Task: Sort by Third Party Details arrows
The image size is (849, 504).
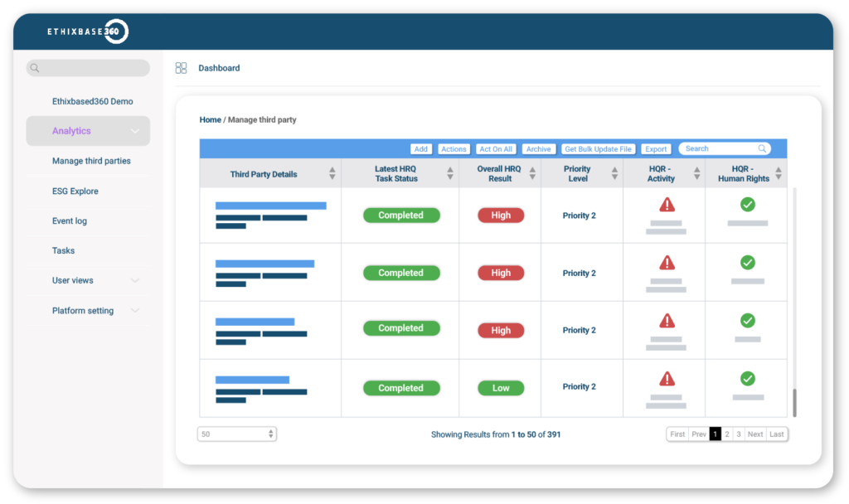Action: click(x=332, y=173)
